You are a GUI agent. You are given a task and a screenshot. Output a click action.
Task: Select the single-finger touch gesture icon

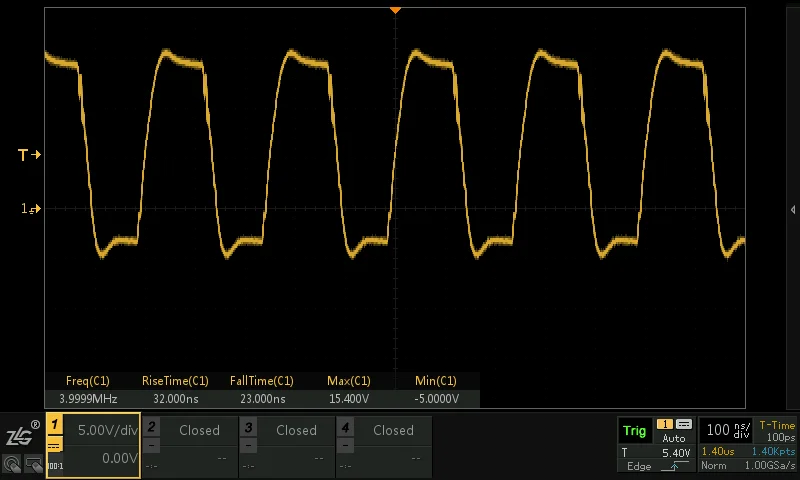(12, 464)
